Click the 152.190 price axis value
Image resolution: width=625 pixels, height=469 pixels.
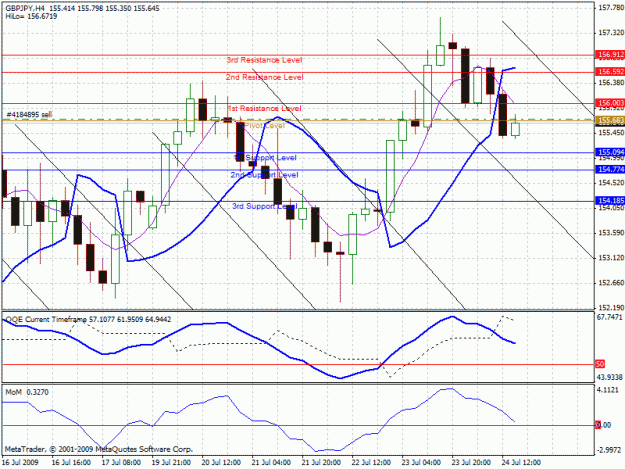tap(611, 308)
